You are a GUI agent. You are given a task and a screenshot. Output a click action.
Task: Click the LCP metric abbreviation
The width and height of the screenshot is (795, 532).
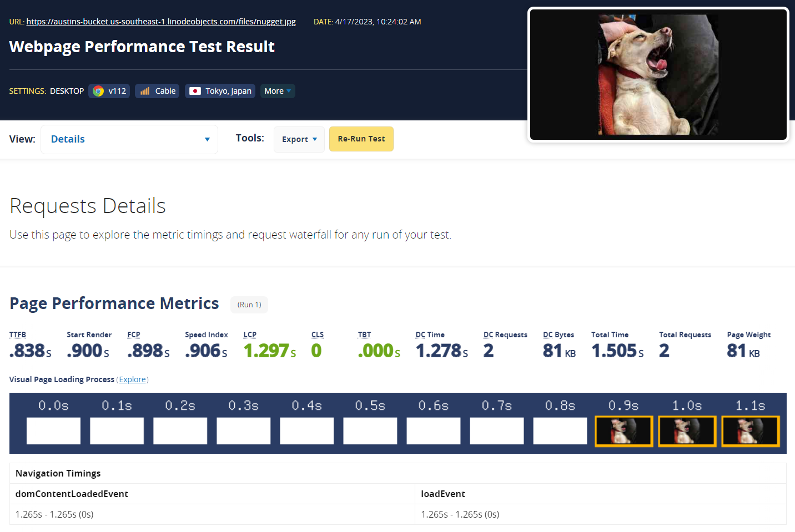pos(250,335)
